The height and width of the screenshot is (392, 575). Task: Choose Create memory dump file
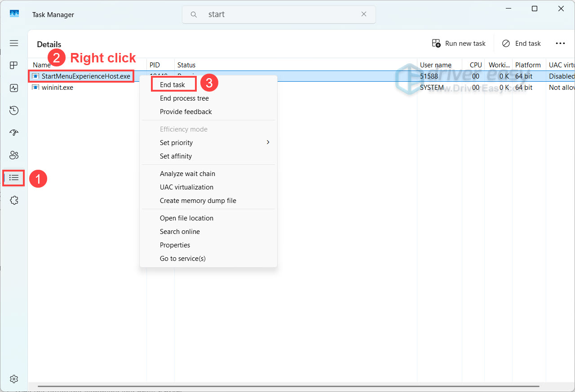198,201
